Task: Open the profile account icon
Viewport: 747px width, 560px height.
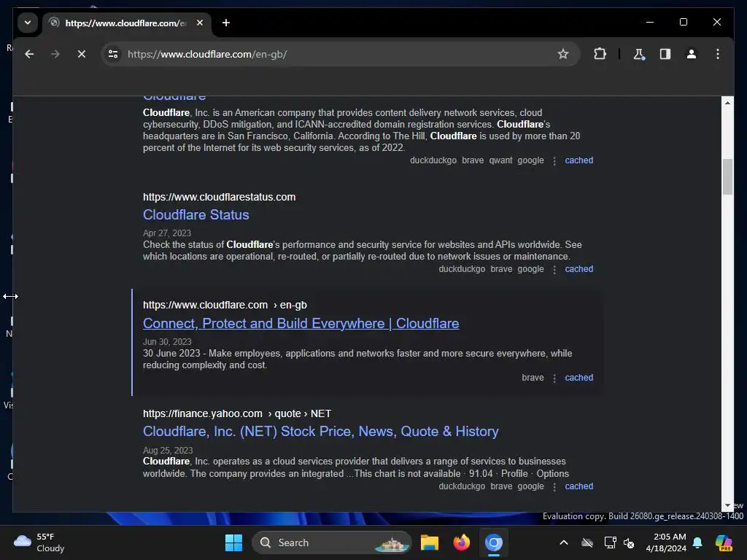Action: (x=692, y=54)
